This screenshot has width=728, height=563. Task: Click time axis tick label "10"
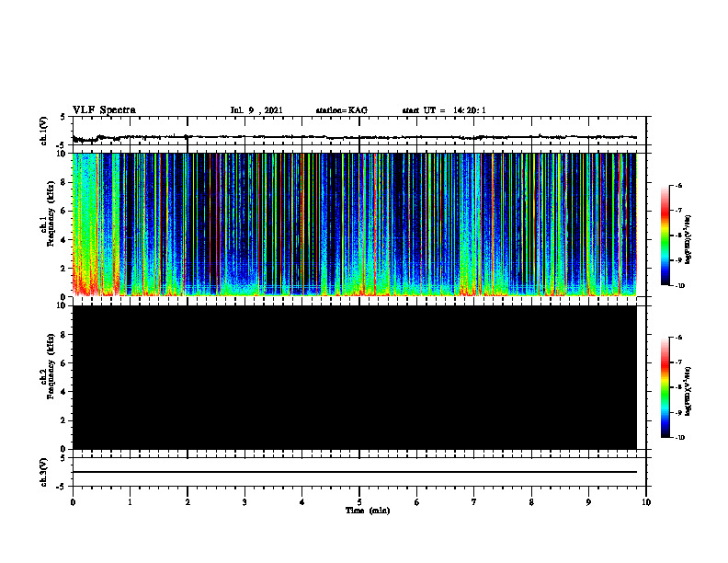[x=646, y=502]
